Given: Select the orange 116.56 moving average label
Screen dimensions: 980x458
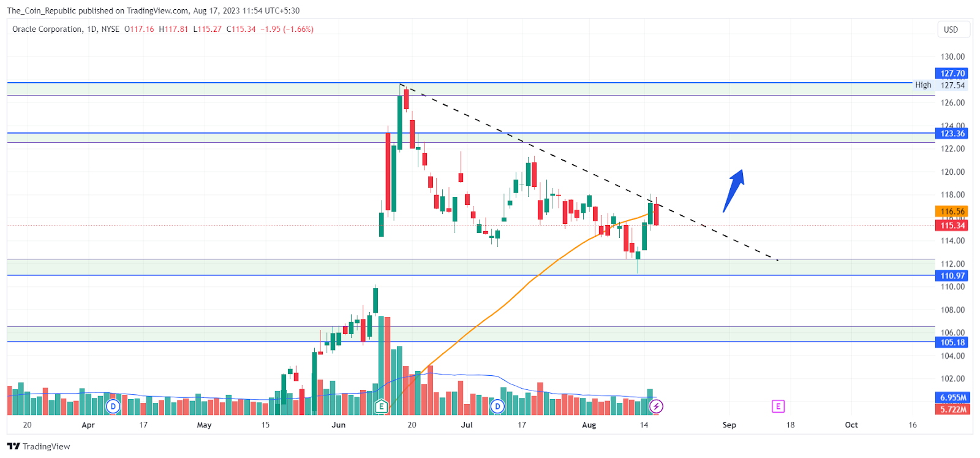Looking at the screenshot, I should (x=952, y=212).
